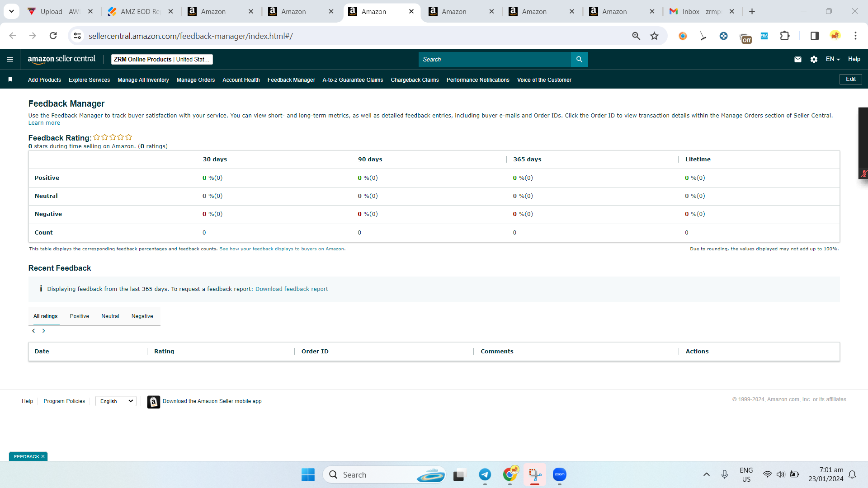Open the Snipping Tool taskbar icon
Screen dimensions: 868x488
tap(535, 474)
